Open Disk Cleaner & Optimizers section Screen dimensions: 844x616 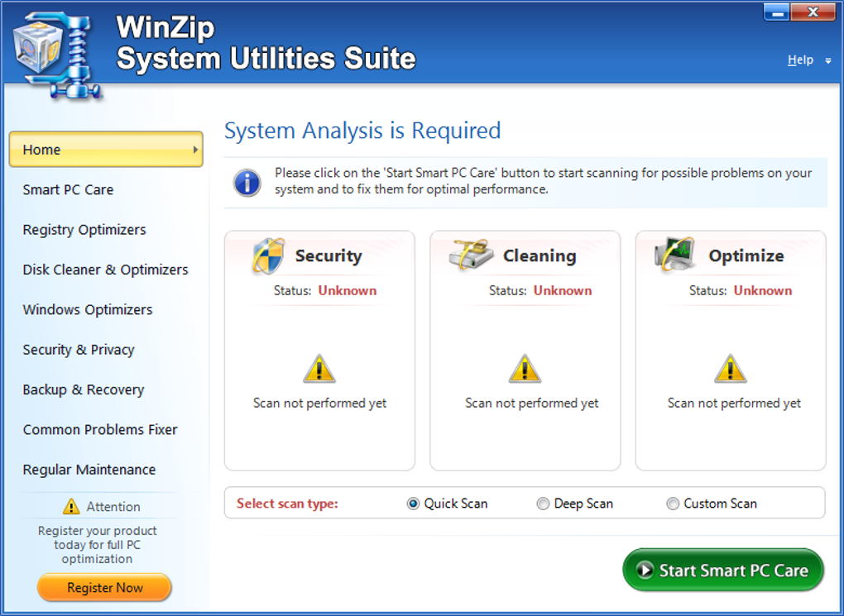click(106, 270)
